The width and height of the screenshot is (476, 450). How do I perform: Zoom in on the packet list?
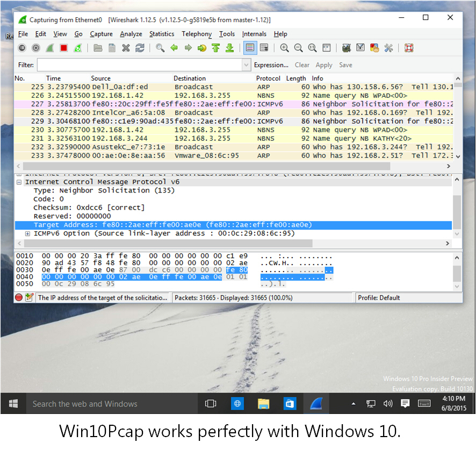(284, 48)
